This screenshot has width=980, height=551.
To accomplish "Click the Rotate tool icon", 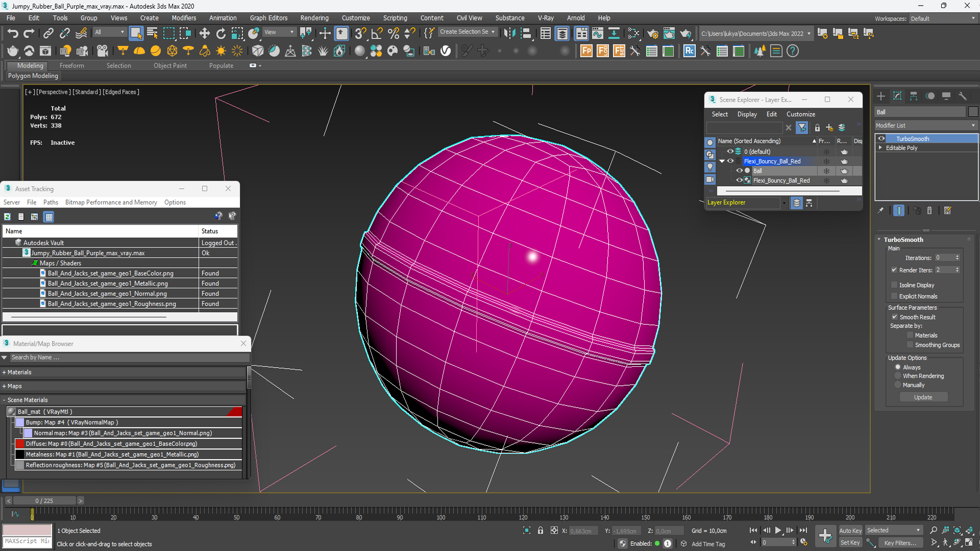I will point(221,33).
